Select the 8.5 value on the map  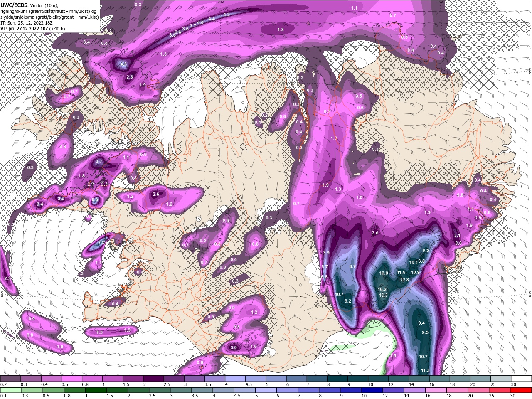point(426,250)
